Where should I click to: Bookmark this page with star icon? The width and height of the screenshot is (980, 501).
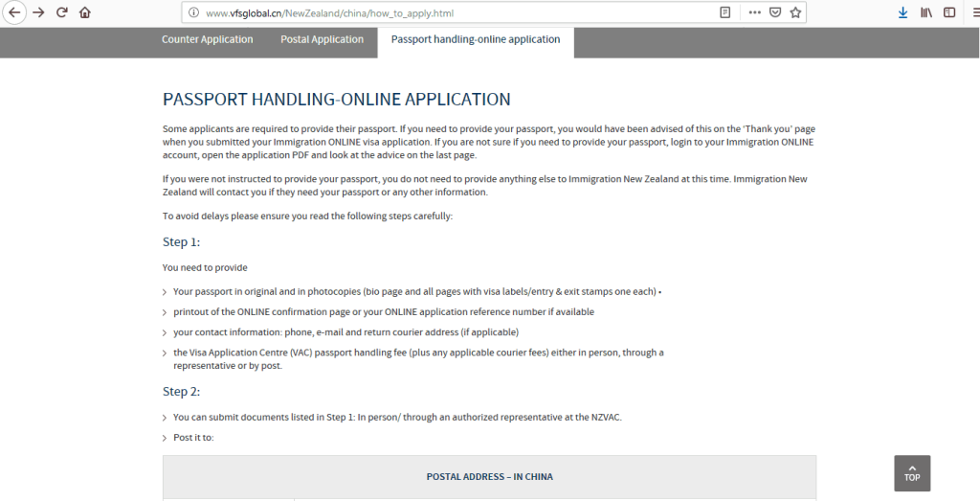coord(795,12)
